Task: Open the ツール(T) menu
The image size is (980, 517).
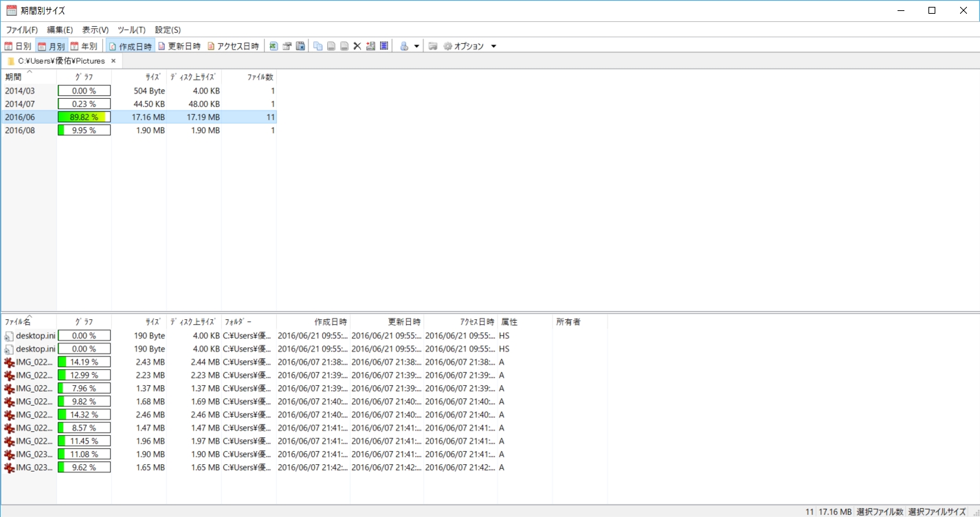Action: tap(131, 30)
